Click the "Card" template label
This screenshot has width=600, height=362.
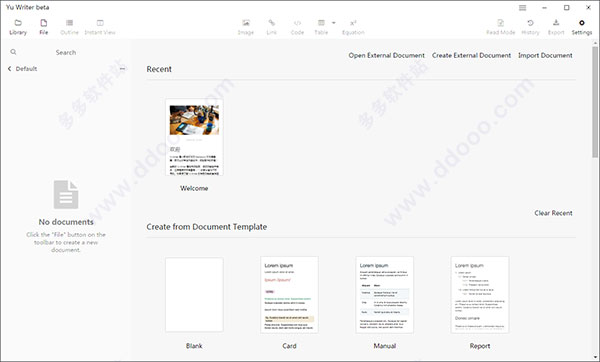pyautogui.click(x=289, y=346)
